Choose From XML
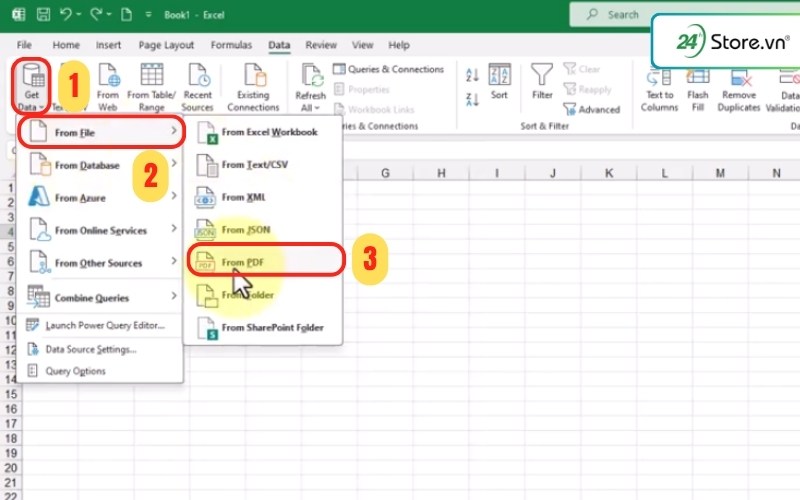 point(263,197)
